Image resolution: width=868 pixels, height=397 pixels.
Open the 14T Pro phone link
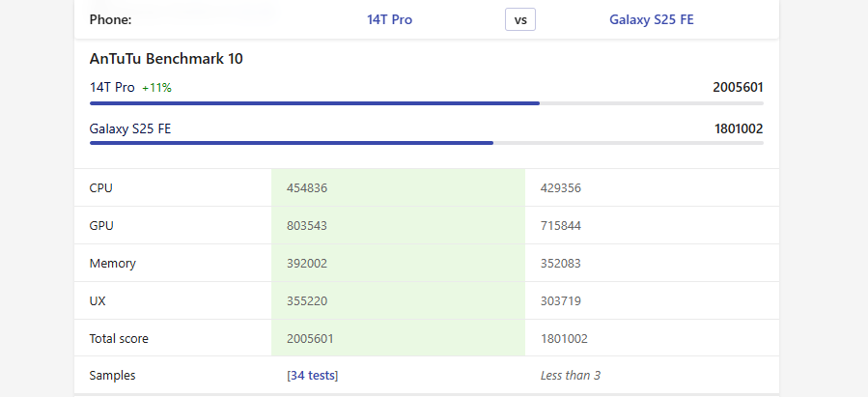coord(389,20)
